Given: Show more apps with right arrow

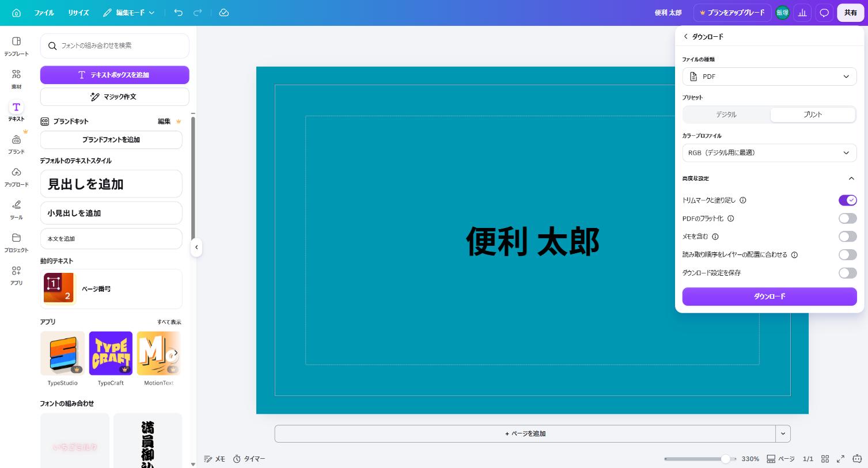Looking at the screenshot, I should (175, 353).
